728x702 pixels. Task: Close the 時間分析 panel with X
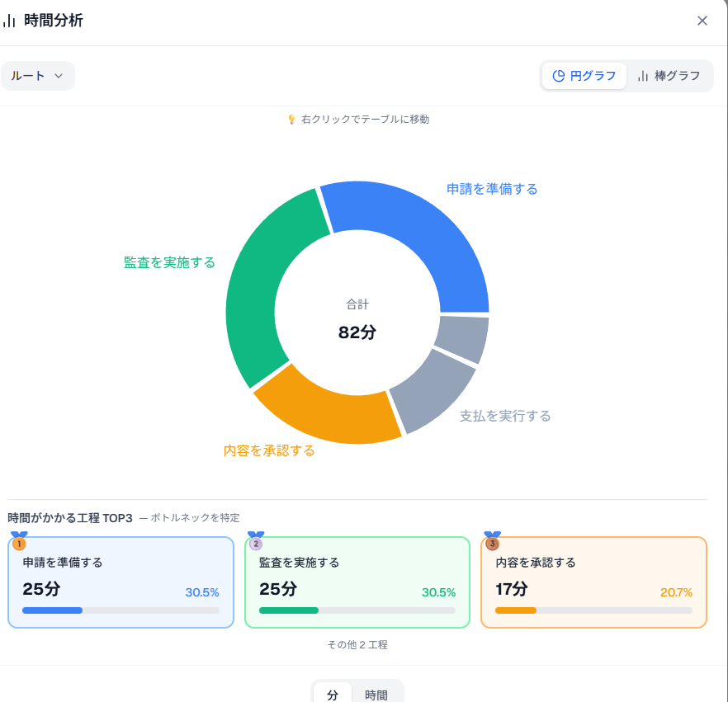[702, 21]
